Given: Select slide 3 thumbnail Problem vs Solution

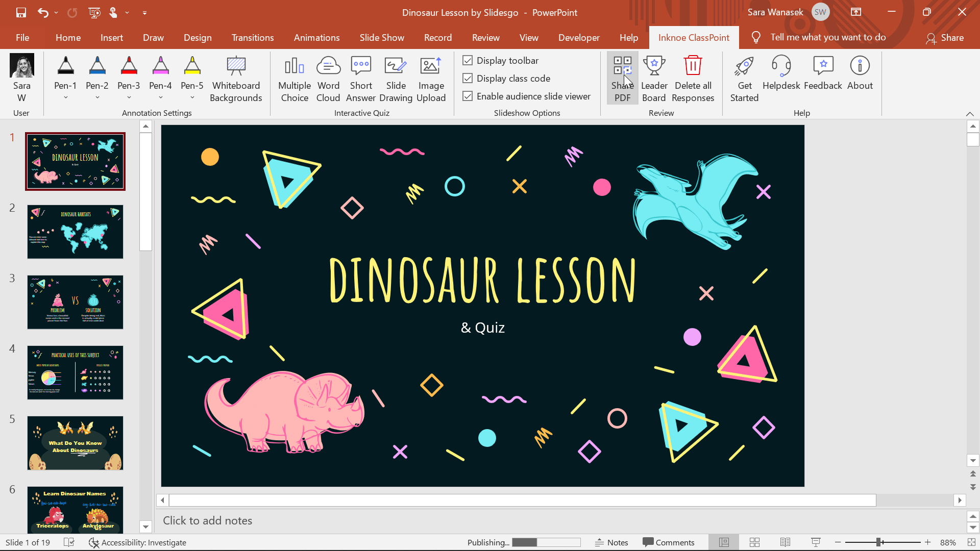Looking at the screenshot, I should coord(75,302).
